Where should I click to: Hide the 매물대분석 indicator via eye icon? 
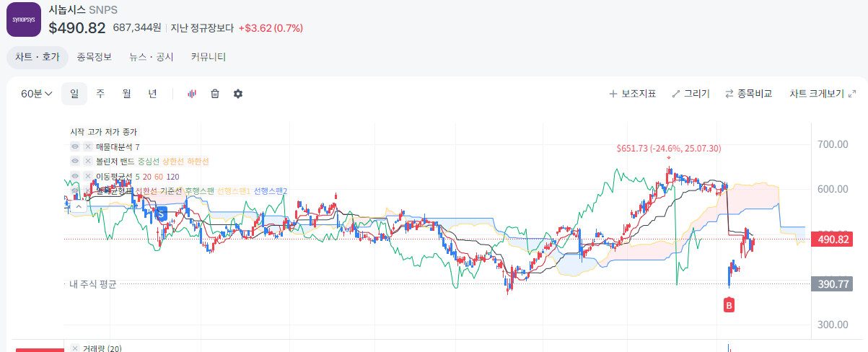[75, 146]
